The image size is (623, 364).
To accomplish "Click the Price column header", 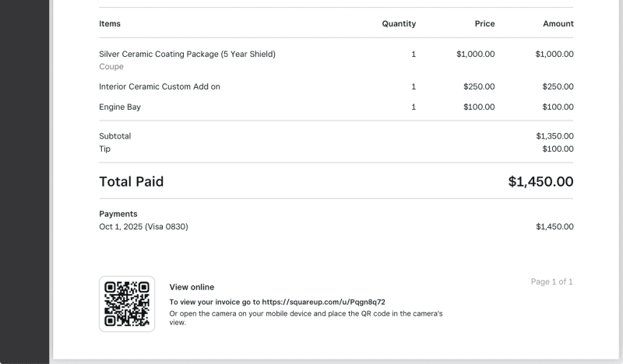I will pos(484,24).
